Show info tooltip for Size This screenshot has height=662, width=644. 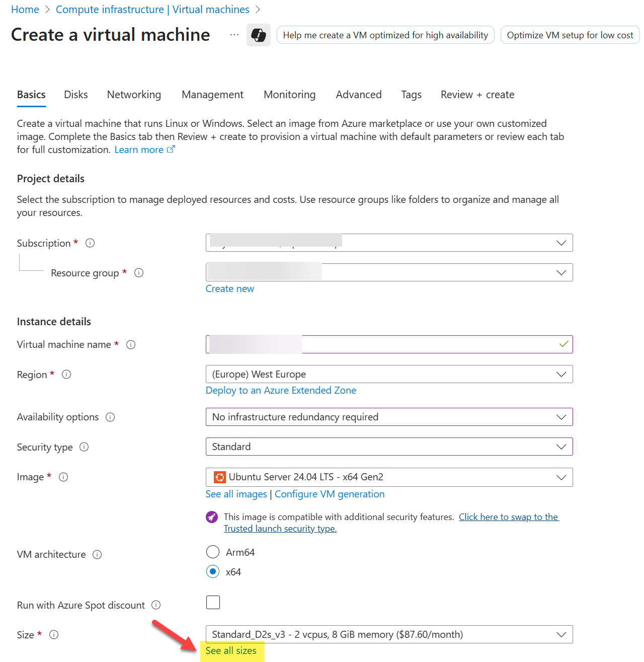[x=54, y=635]
